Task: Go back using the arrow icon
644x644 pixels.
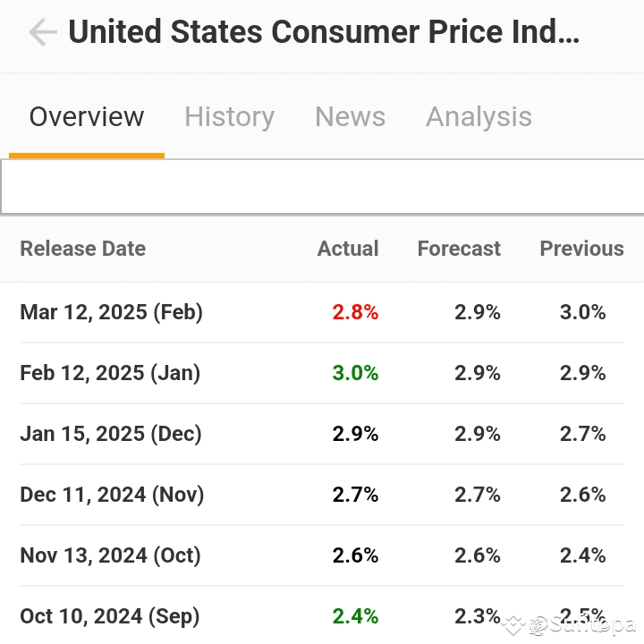Action: click(43, 32)
